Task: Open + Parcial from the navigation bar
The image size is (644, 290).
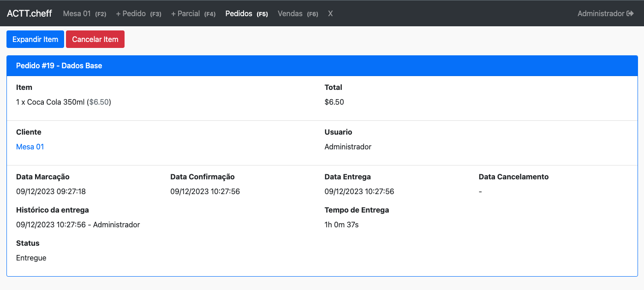Action: [x=193, y=13]
